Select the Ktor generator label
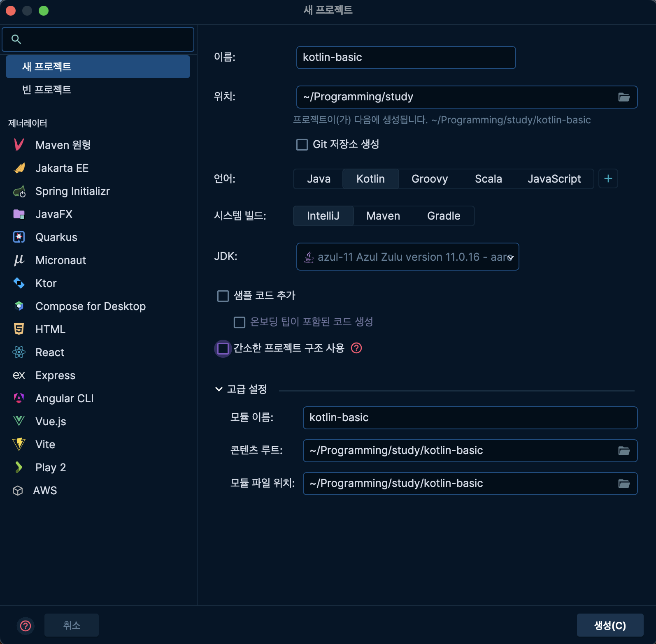656x644 pixels. [x=46, y=283]
